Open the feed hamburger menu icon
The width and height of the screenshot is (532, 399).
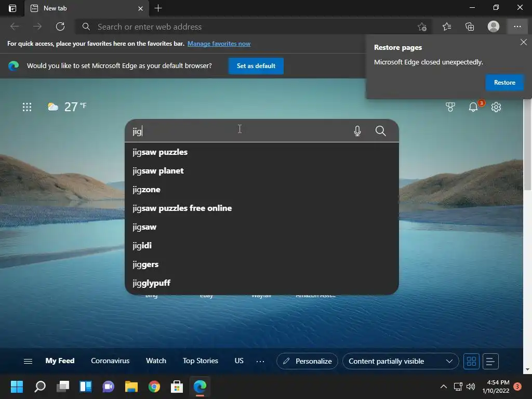click(x=28, y=362)
